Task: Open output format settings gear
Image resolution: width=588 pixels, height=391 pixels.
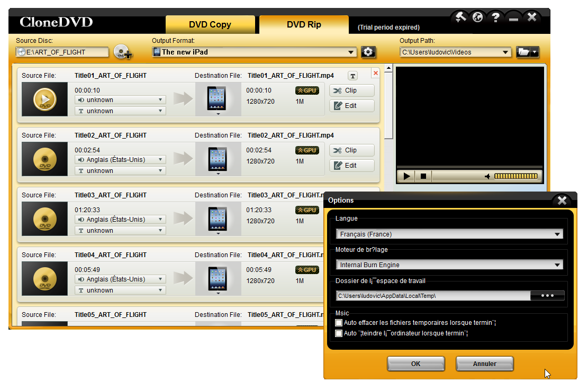Action: (368, 52)
